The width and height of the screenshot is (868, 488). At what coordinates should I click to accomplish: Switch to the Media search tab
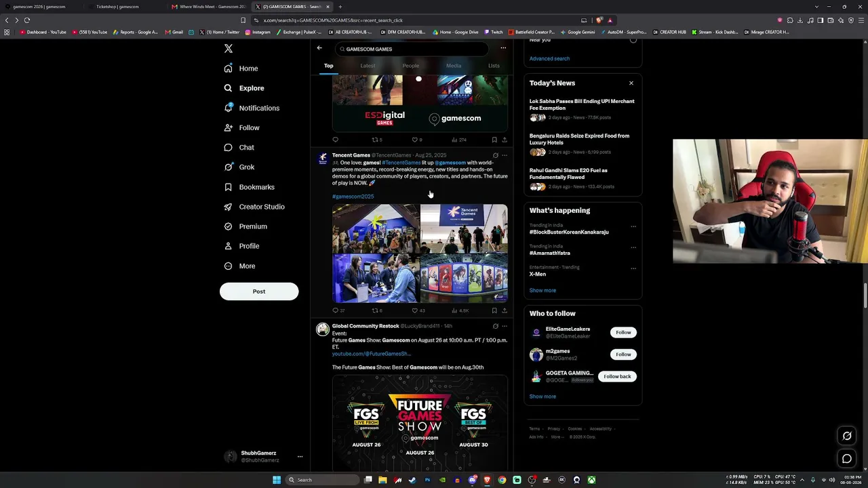click(454, 66)
